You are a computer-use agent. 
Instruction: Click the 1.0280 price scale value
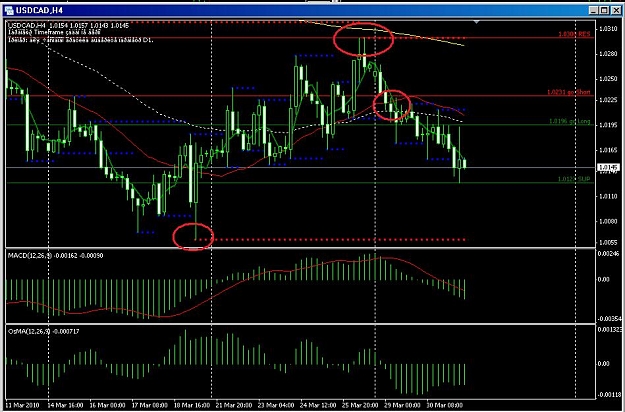609,54
